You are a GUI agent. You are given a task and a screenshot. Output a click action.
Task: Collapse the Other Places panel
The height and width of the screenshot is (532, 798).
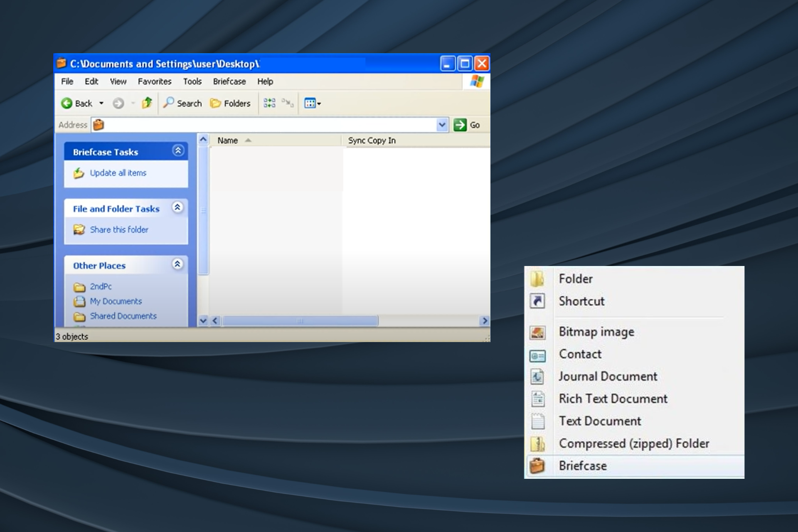tap(177, 264)
